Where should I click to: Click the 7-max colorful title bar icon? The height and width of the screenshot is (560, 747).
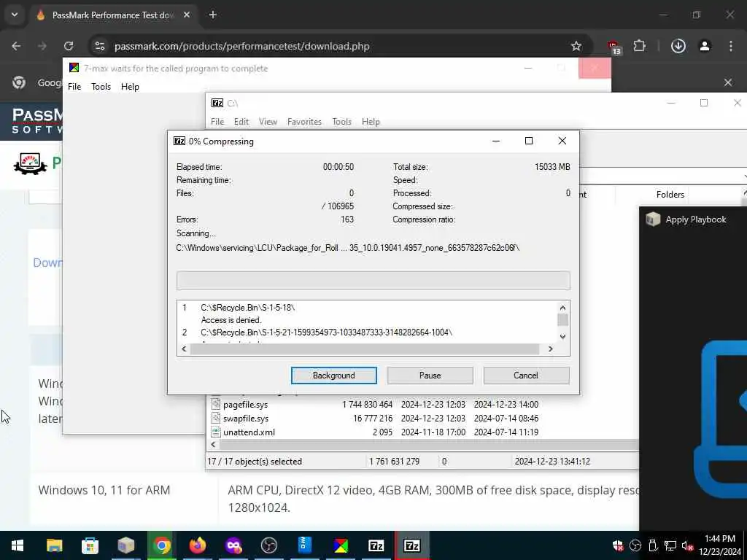point(74,68)
